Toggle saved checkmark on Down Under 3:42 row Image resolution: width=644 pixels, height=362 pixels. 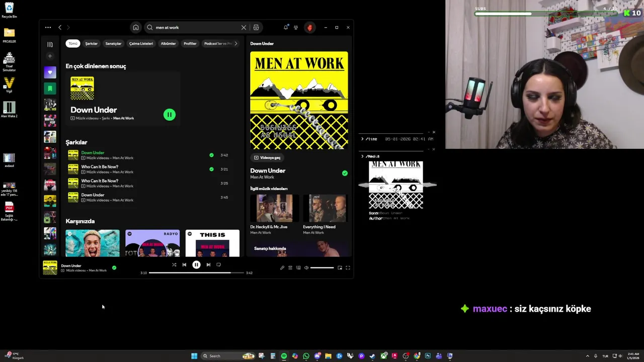coord(211,155)
